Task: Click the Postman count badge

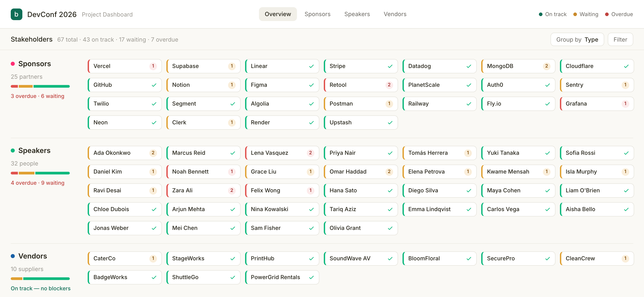Action: coord(389,104)
